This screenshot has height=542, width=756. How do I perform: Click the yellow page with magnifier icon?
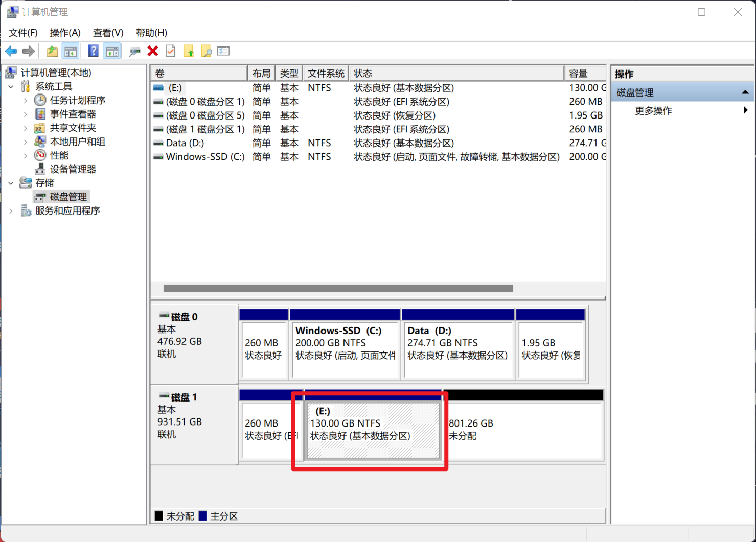coord(207,51)
